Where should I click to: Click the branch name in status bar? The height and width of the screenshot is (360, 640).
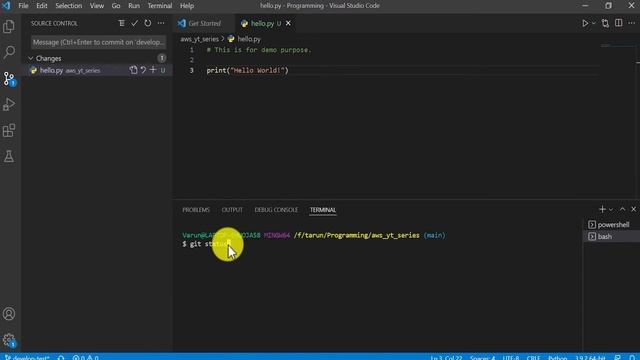(x=27, y=357)
